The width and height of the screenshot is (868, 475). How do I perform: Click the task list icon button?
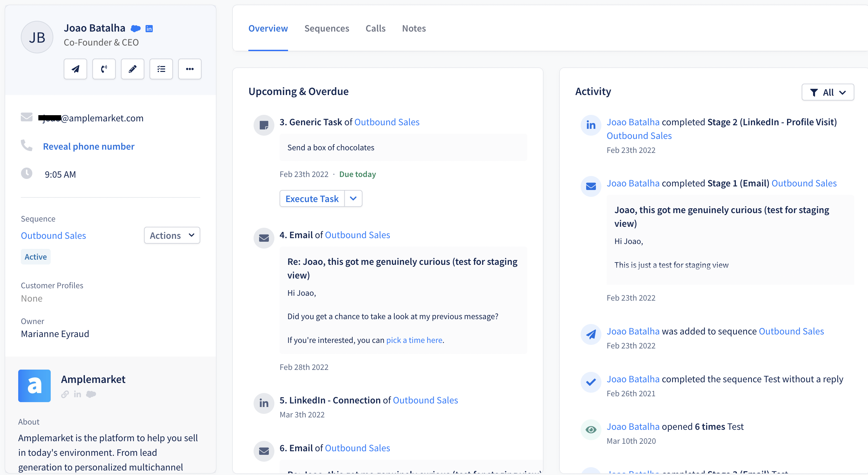[x=161, y=69]
